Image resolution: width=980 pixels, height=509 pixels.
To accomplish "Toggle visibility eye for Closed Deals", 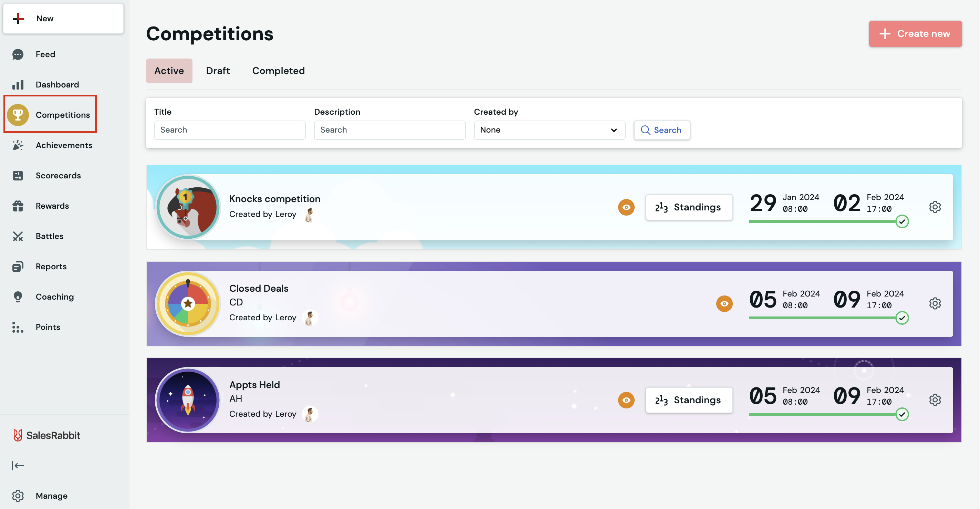I will click(724, 303).
